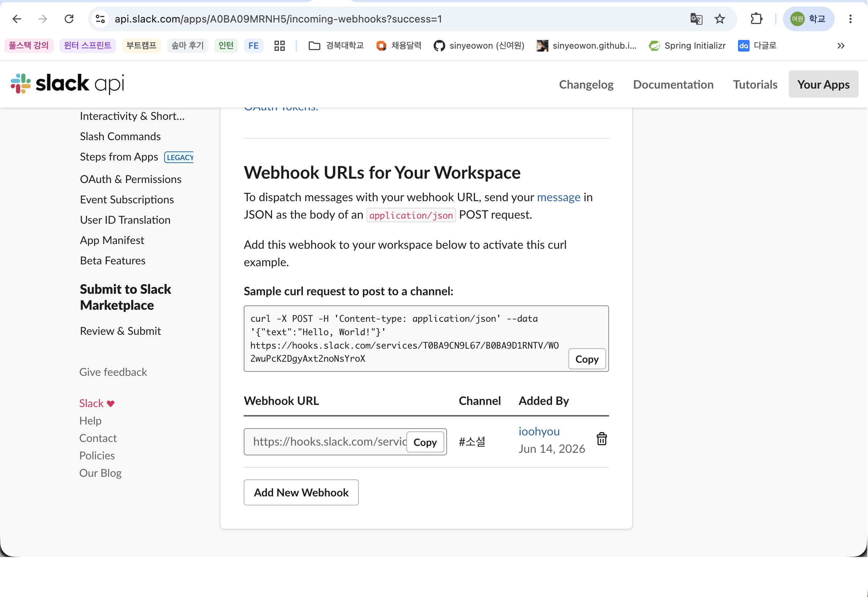This screenshot has width=868, height=597.
Task: Open the Extensions puzzle icon
Action: coord(757,19)
